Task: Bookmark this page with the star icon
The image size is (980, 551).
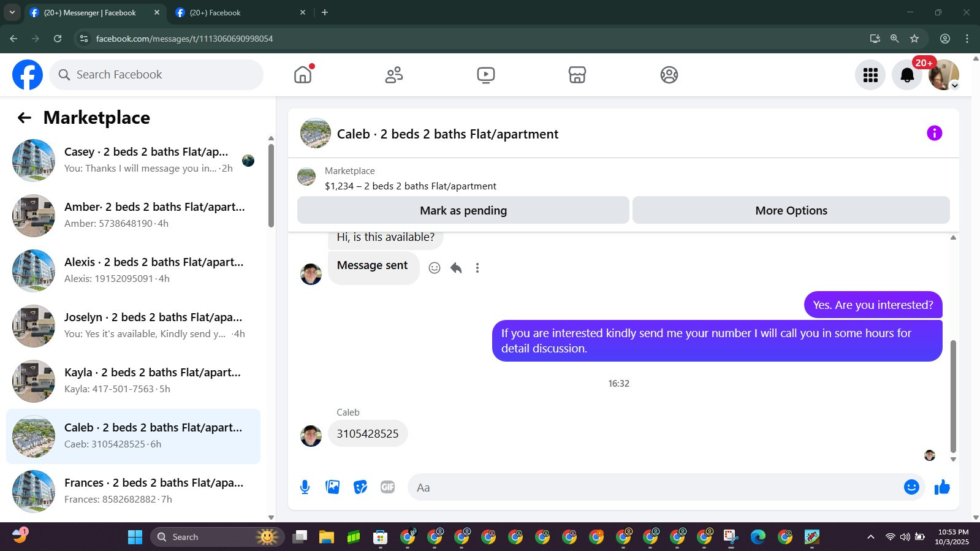Action: point(914,39)
